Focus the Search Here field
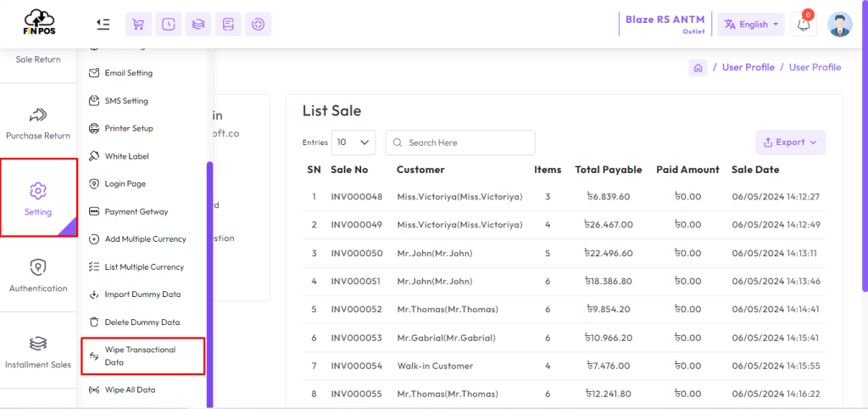This screenshot has height=409, width=868. [x=460, y=143]
